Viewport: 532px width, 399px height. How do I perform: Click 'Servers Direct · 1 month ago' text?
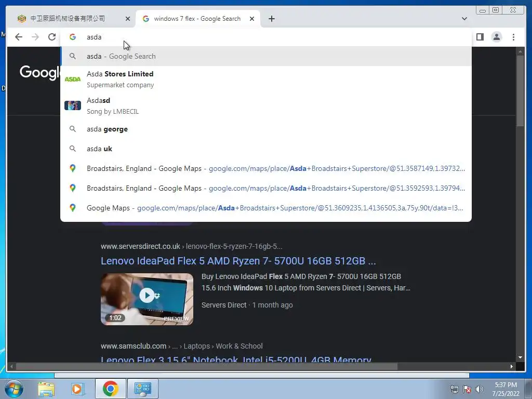247,305
